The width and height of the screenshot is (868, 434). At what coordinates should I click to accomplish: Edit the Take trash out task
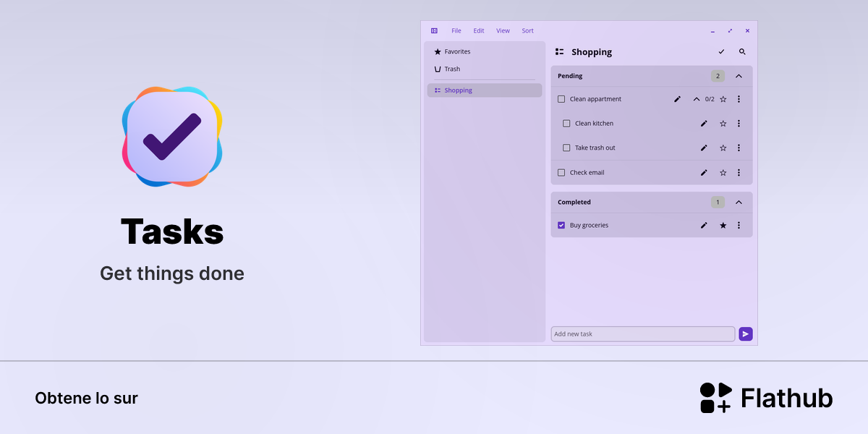tap(704, 148)
